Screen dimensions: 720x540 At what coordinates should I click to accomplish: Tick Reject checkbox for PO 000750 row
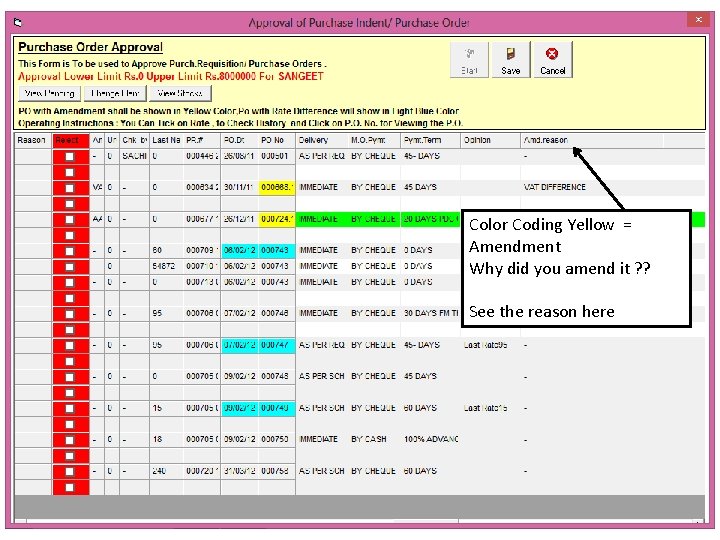point(69,439)
